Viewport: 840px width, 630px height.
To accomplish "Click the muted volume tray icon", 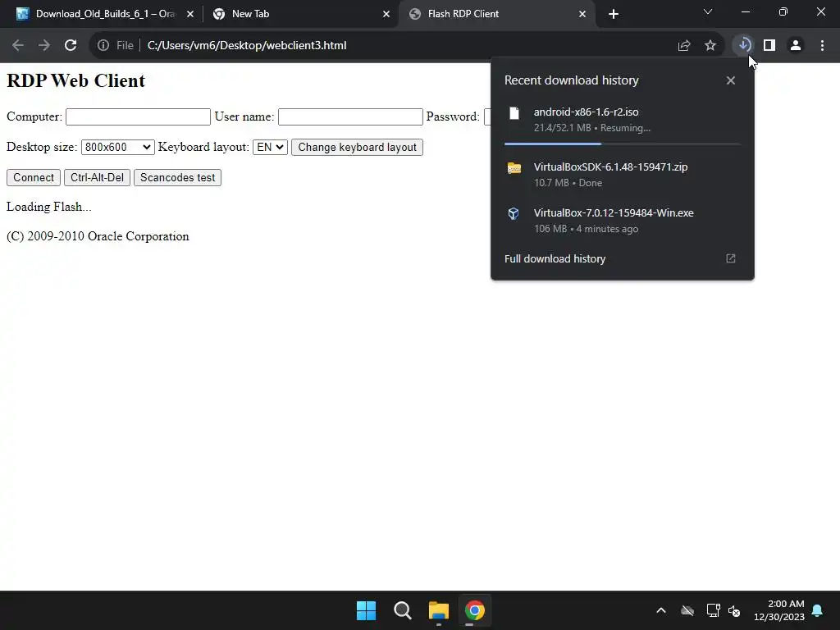I will [734, 610].
